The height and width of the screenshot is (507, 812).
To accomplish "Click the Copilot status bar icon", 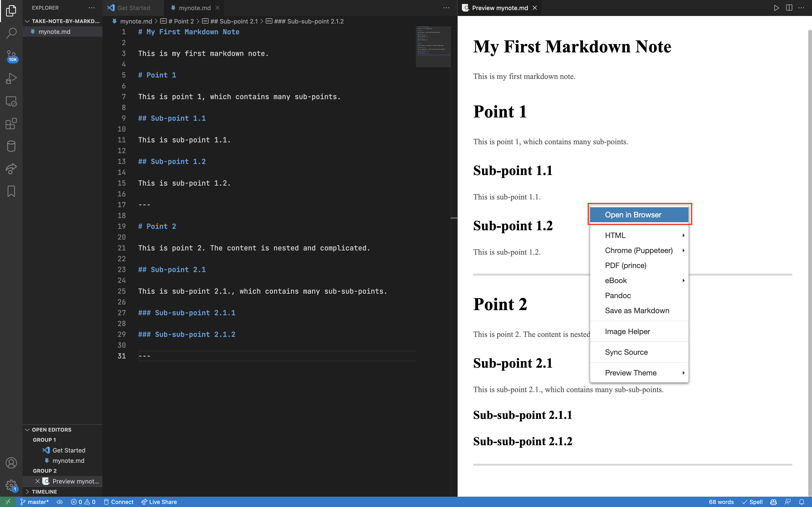I will 773,502.
